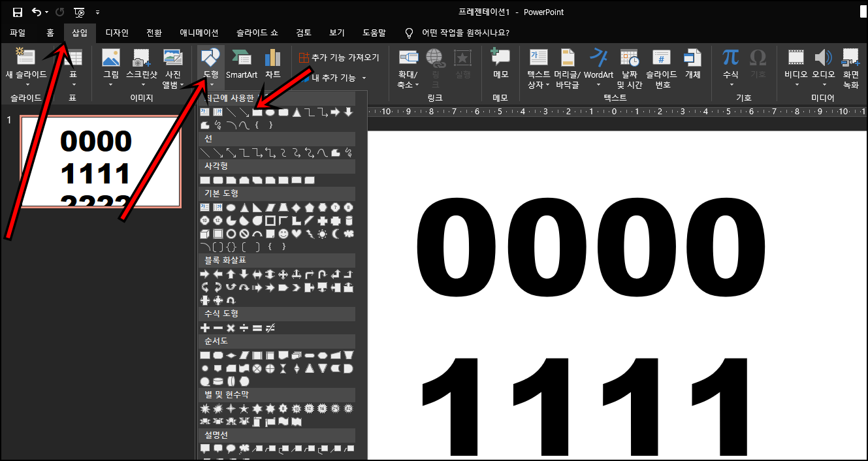Open the 보기 (View) tab
Viewport: 868px width, 461px height.
(337, 33)
